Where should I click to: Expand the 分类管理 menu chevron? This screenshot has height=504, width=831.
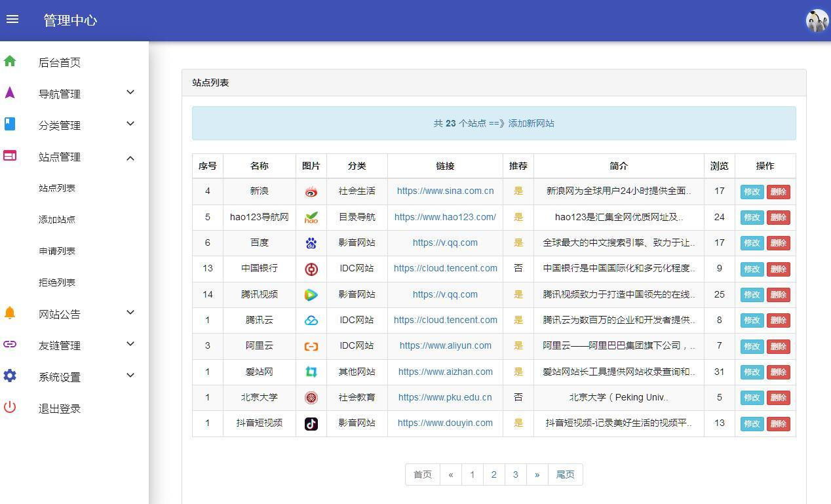(x=130, y=124)
